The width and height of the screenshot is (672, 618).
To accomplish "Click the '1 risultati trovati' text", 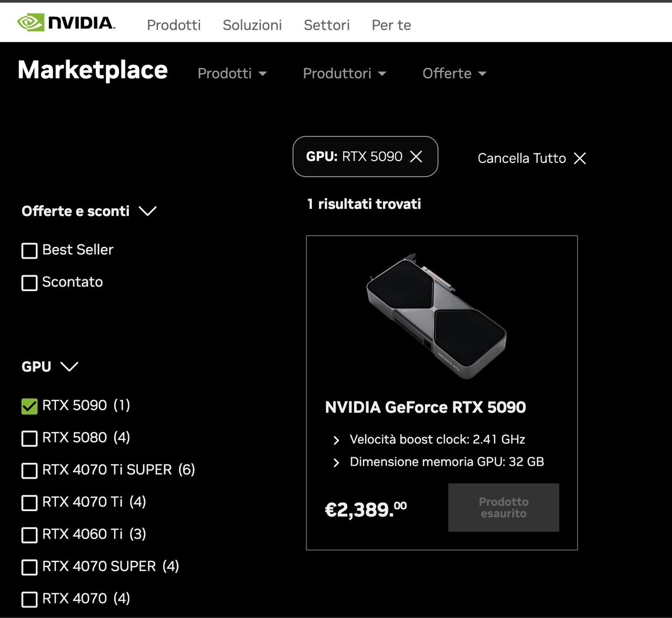I will tap(364, 204).
